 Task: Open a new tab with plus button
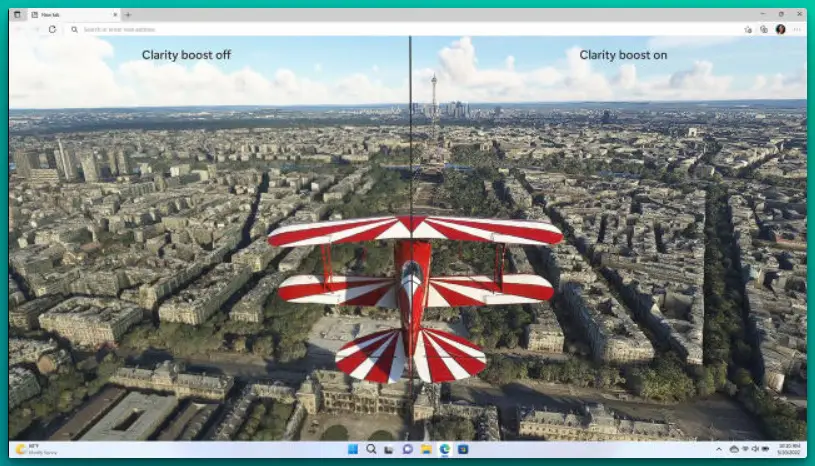[x=128, y=15]
